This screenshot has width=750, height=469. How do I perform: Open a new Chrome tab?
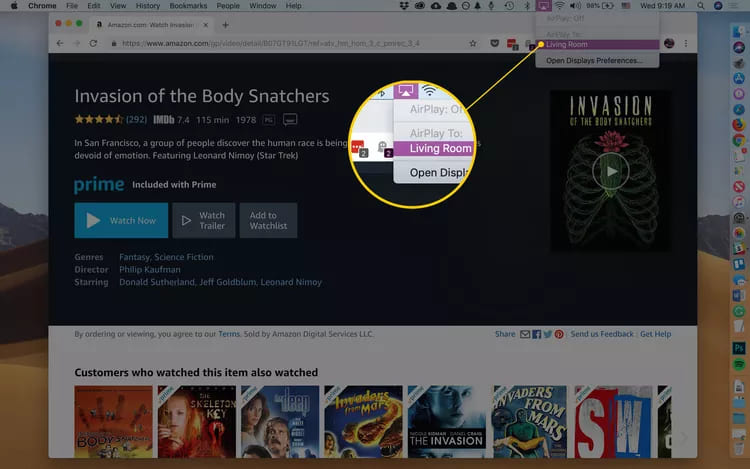[x=225, y=25]
